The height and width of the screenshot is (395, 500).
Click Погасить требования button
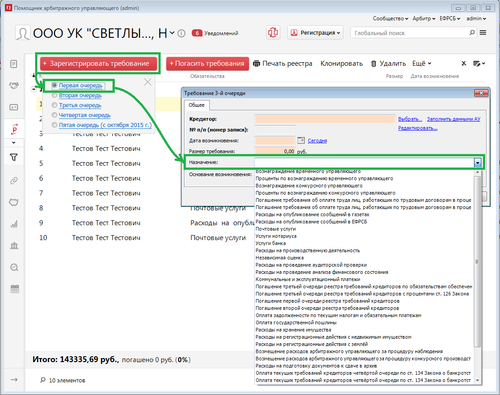click(x=207, y=64)
